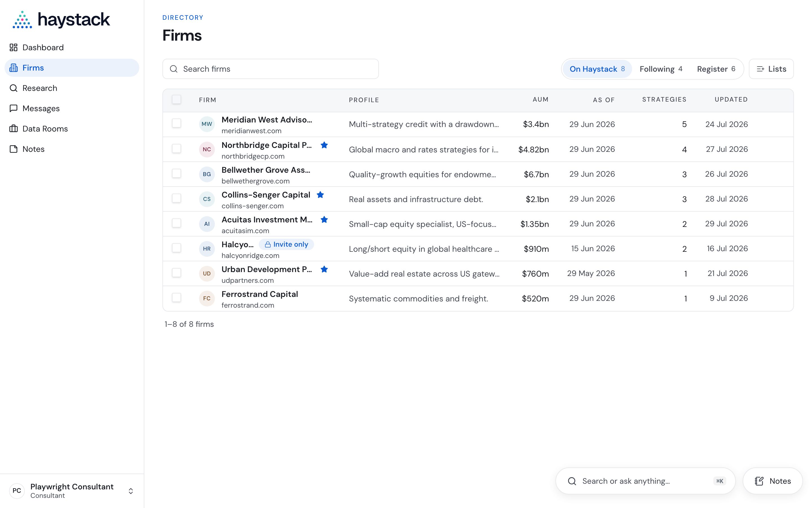Switch to the Register tab
This screenshot has width=812, height=508.
[716, 69]
